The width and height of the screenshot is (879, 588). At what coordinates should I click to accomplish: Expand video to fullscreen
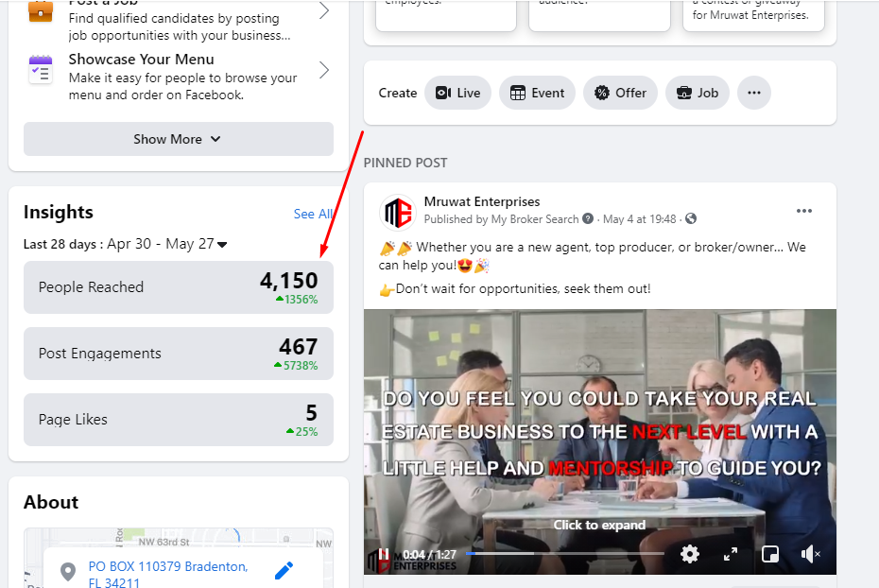click(x=731, y=555)
